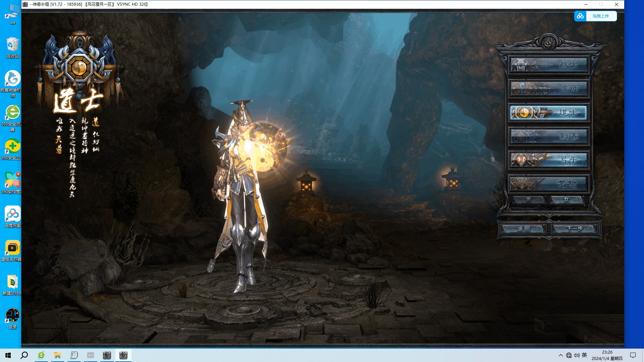Open Windows taskbar search

click(24, 355)
